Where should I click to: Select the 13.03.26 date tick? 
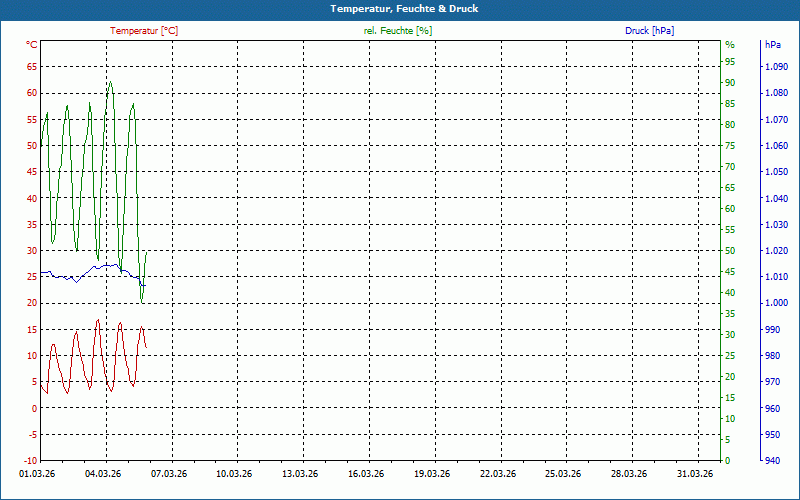pos(300,474)
